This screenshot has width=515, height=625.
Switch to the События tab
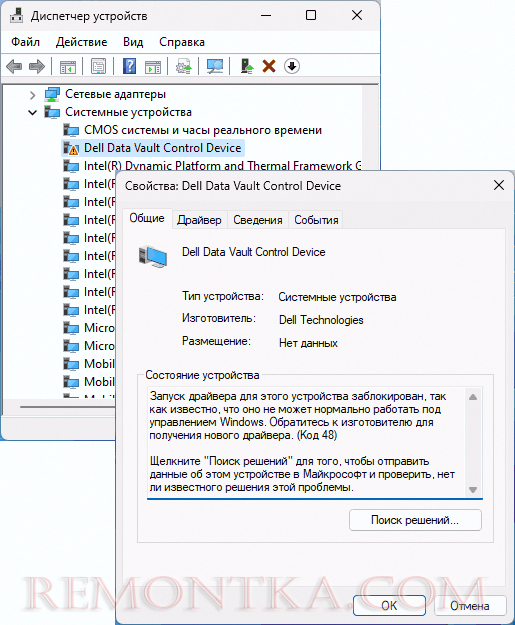316,220
